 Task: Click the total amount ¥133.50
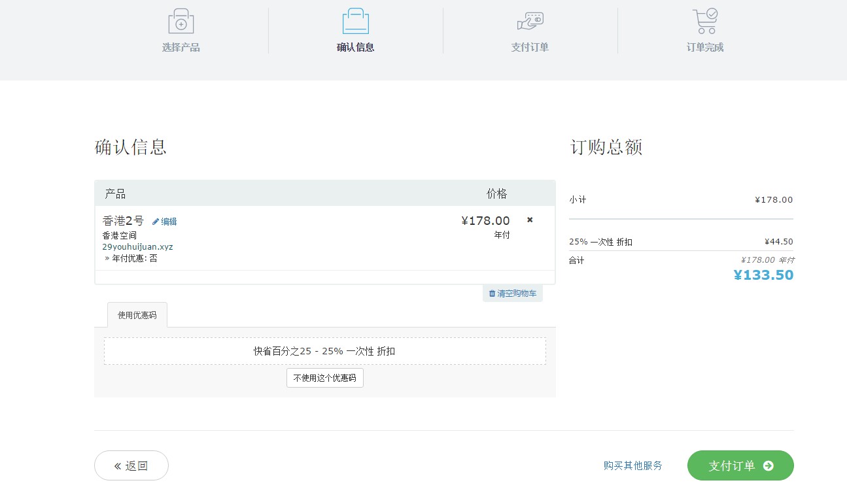click(763, 275)
